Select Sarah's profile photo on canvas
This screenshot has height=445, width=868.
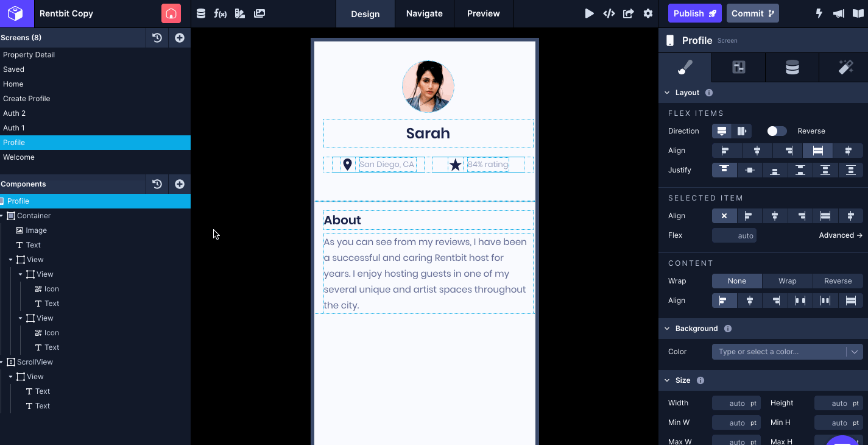[428, 87]
